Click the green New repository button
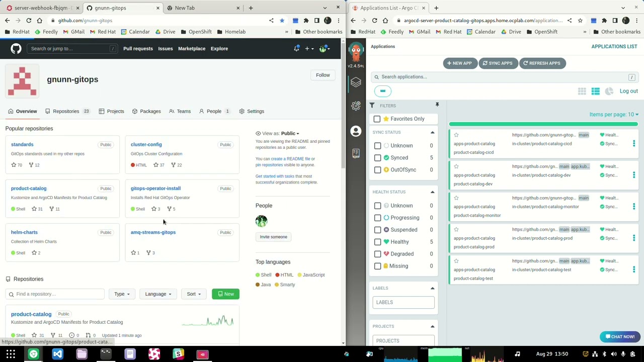 (225, 294)
